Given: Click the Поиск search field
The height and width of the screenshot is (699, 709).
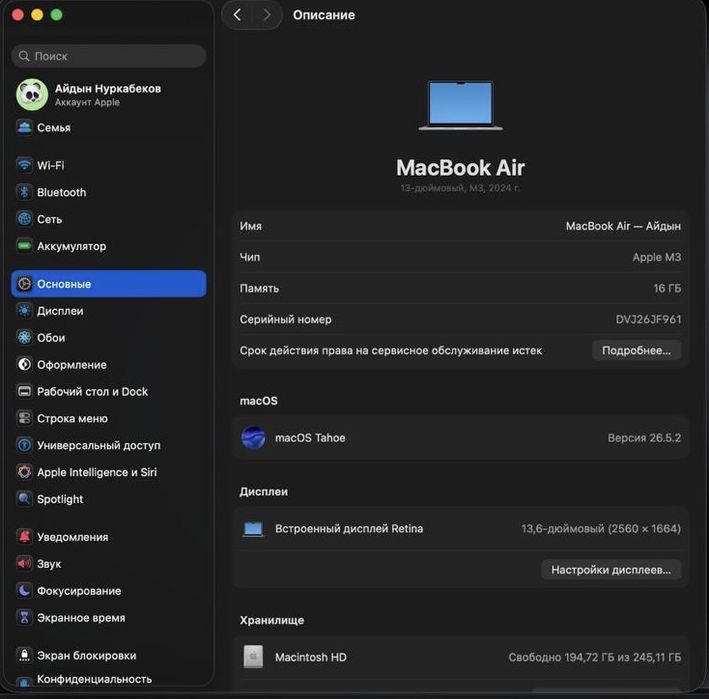Looking at the screenshot, I should (109, 56).
